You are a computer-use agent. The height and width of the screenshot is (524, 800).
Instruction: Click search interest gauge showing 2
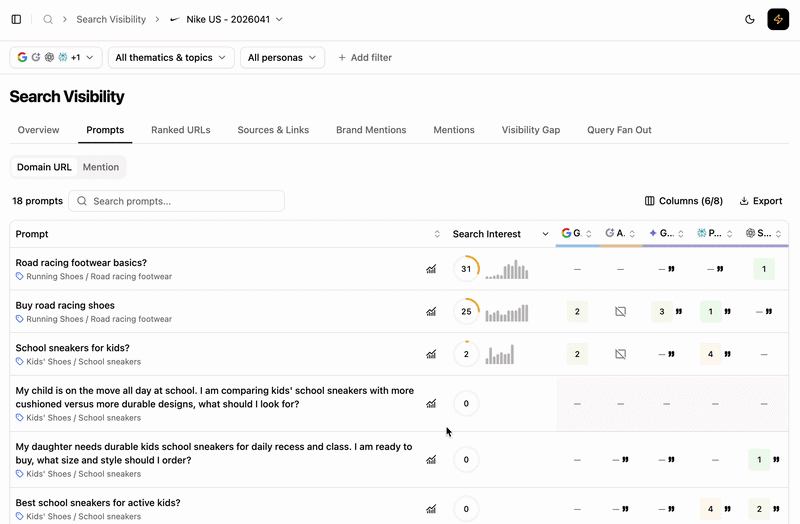466,354
